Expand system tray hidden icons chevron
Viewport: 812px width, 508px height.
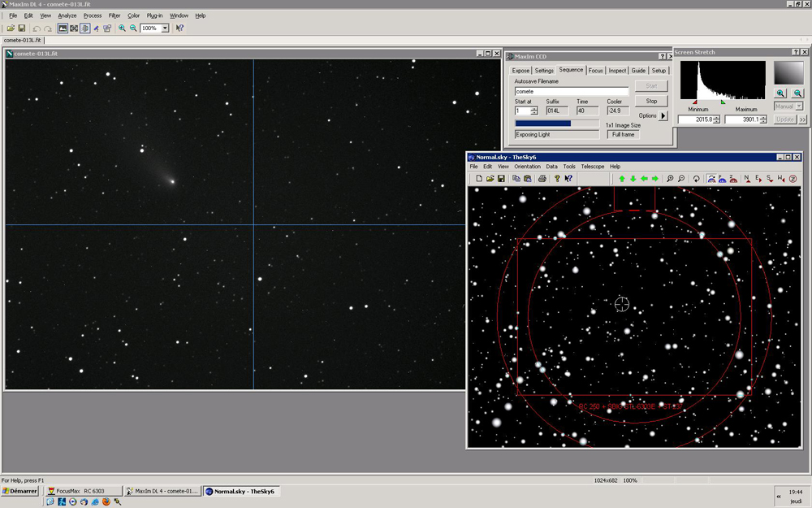[x=779, y=497]
